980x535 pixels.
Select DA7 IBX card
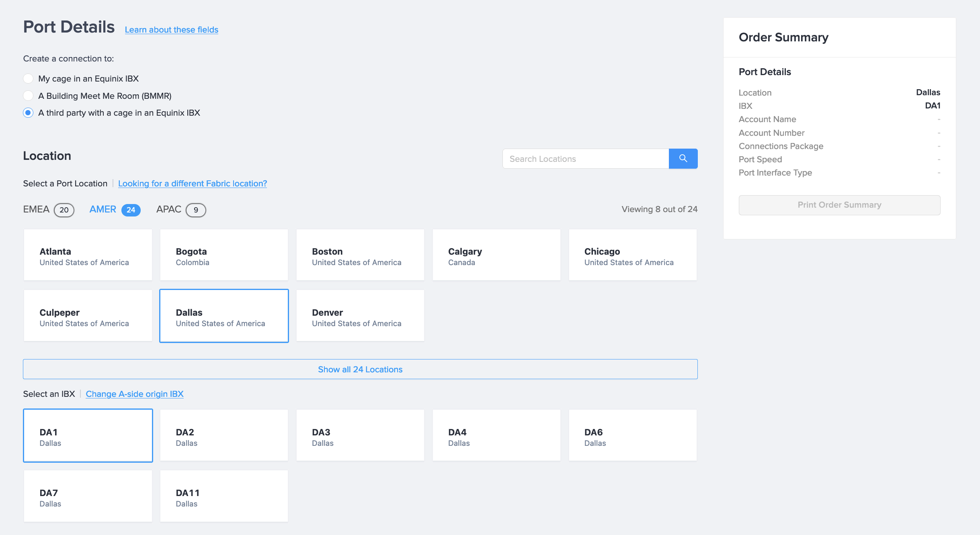click(x=88, y=496)
